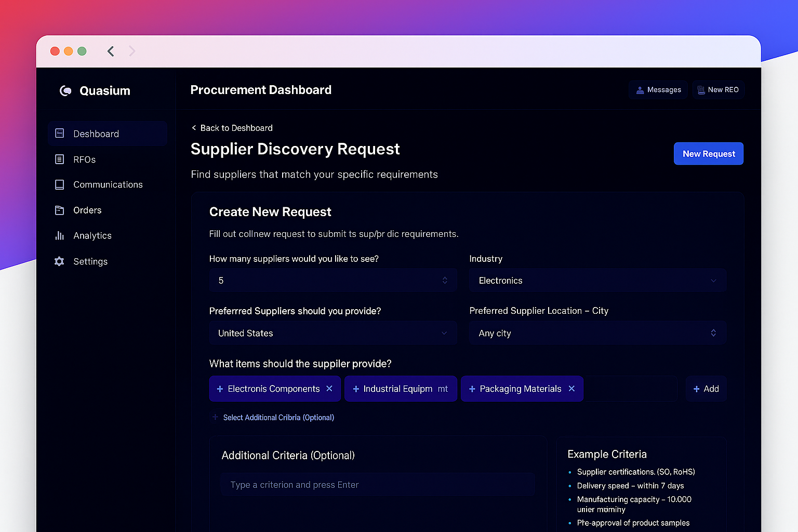798x532 pixels.
Task: Go forward with the browser forward arrow
Action: tap(132, 51)
